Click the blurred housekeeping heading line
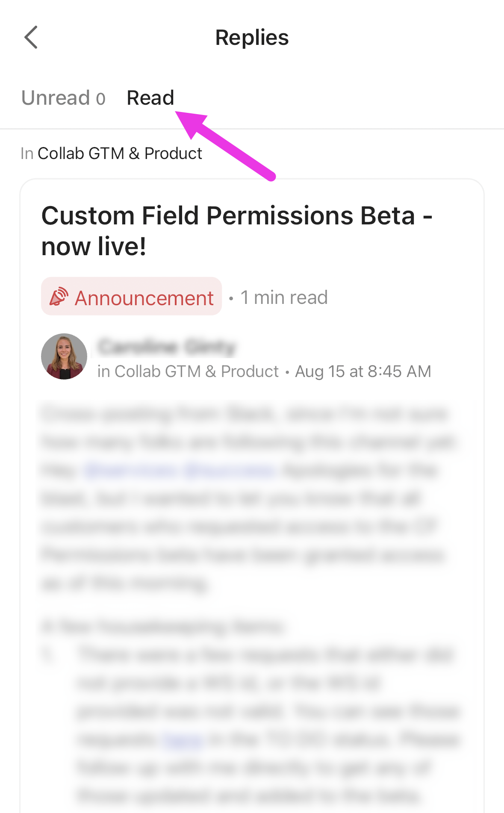Image resolution: width=504 pixels, height=813 pixels. coord(162,627)
